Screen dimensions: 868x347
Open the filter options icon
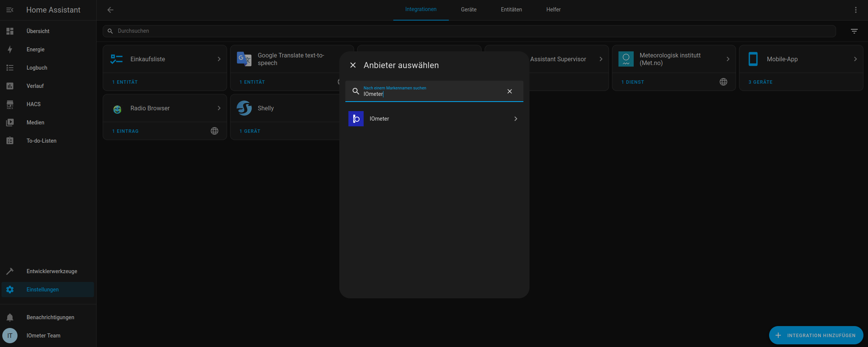point(854,31)
